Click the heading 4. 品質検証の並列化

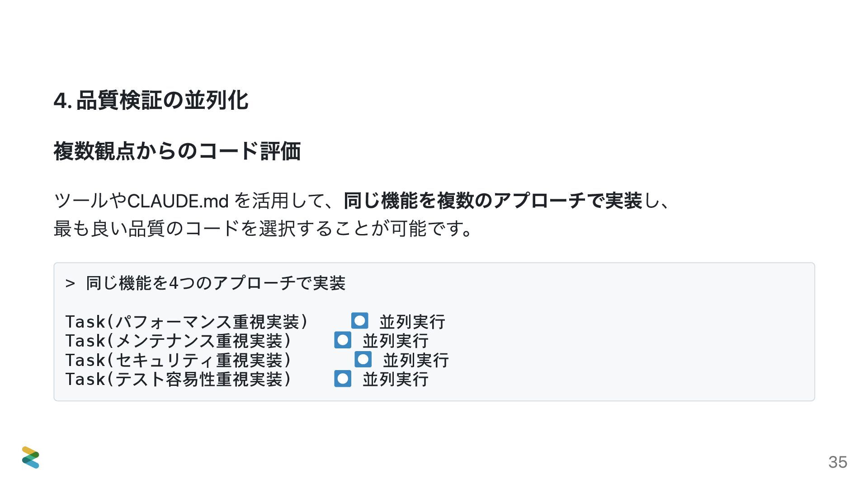[x=151, y=100]
